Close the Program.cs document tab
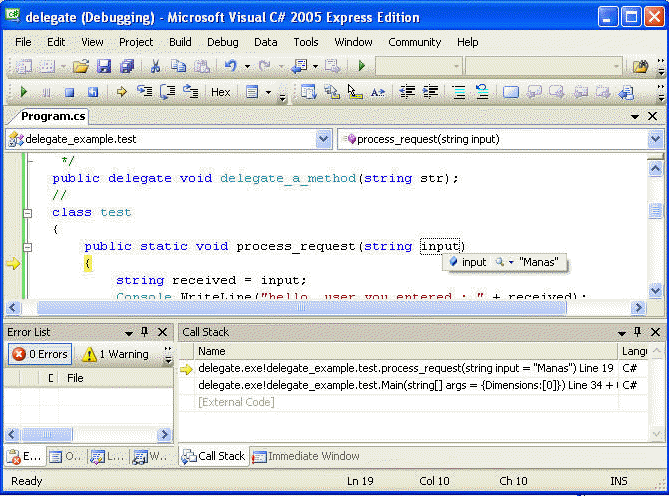Screen dimensions: 669x496 [x=653, y=116]
